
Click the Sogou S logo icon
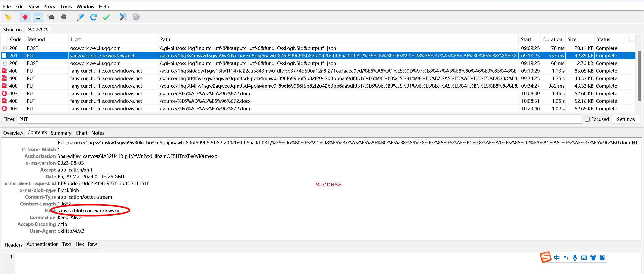click(546, 257)
